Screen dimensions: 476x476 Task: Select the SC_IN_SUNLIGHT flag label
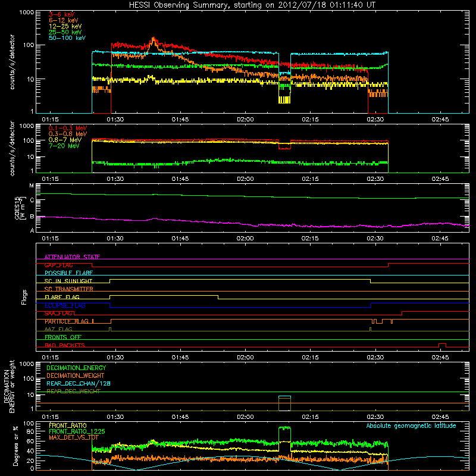coord(68,281)
